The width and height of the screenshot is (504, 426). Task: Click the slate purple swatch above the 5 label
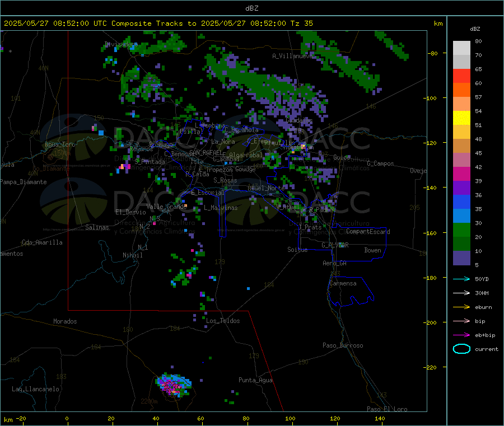point(461,258)
